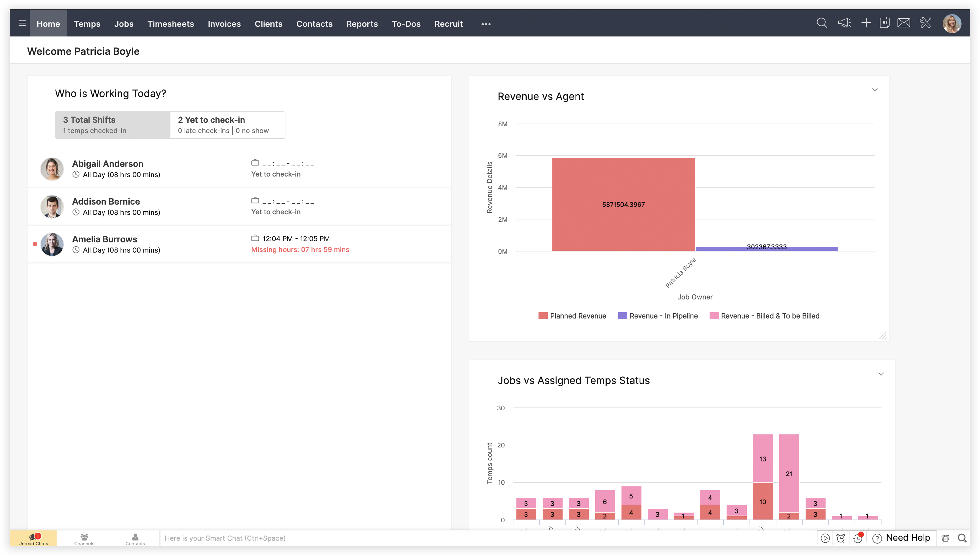Open the Reports menu item
Screen dimensions: 980x557
pos(362,24)
